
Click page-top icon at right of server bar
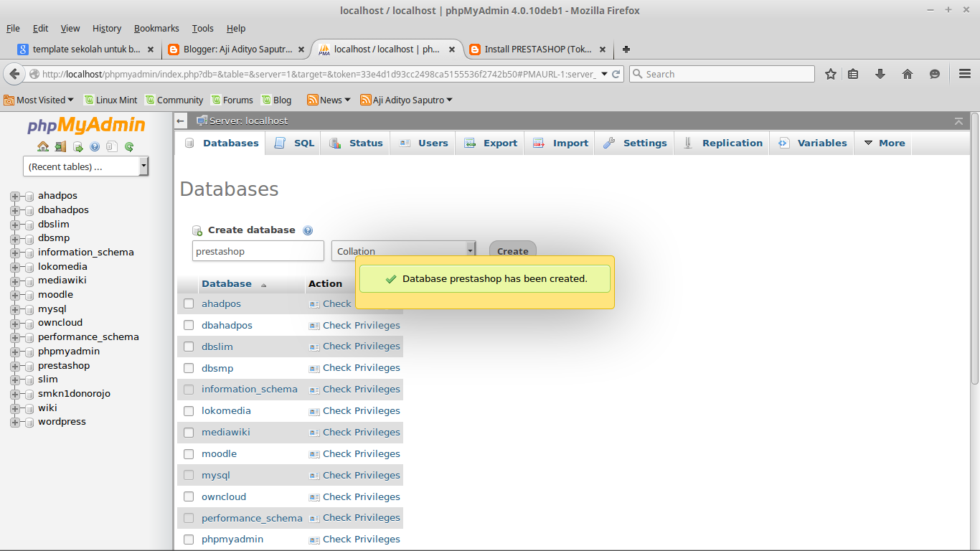[x=958, y=121]
